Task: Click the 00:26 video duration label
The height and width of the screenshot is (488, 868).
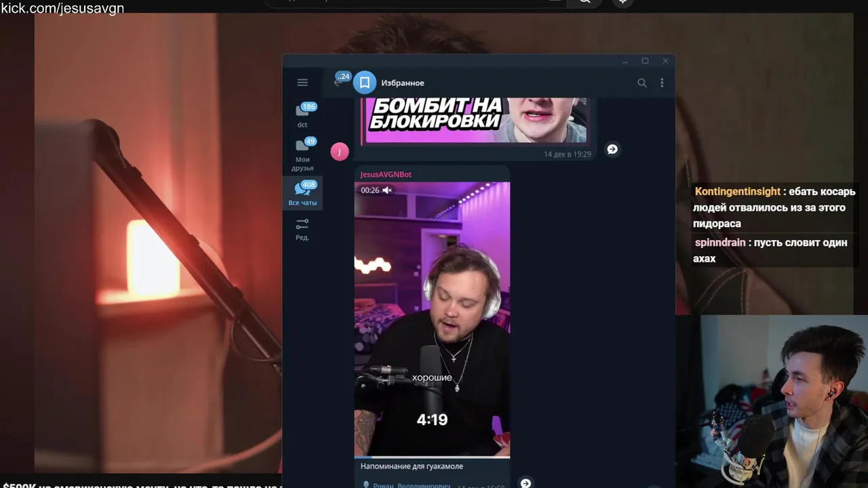Action: tap(370, 190)
